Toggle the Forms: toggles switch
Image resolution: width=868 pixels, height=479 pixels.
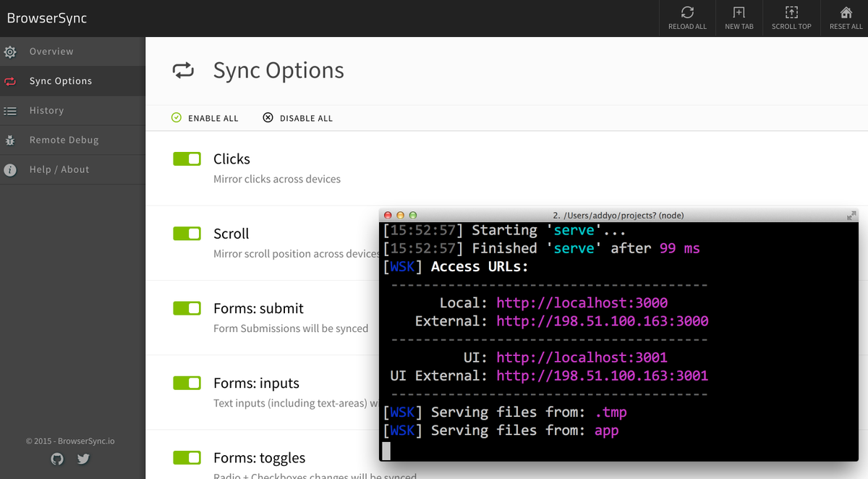click(x=187, y=457)
